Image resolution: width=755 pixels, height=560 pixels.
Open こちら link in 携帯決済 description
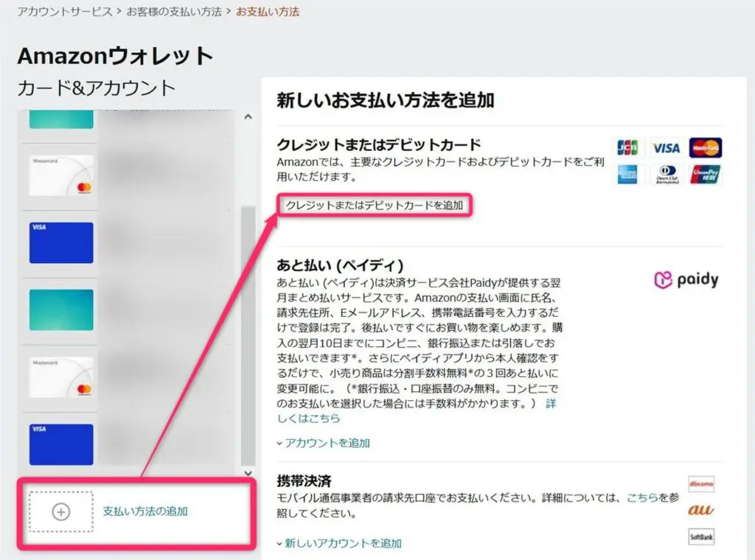pos(643,497)
